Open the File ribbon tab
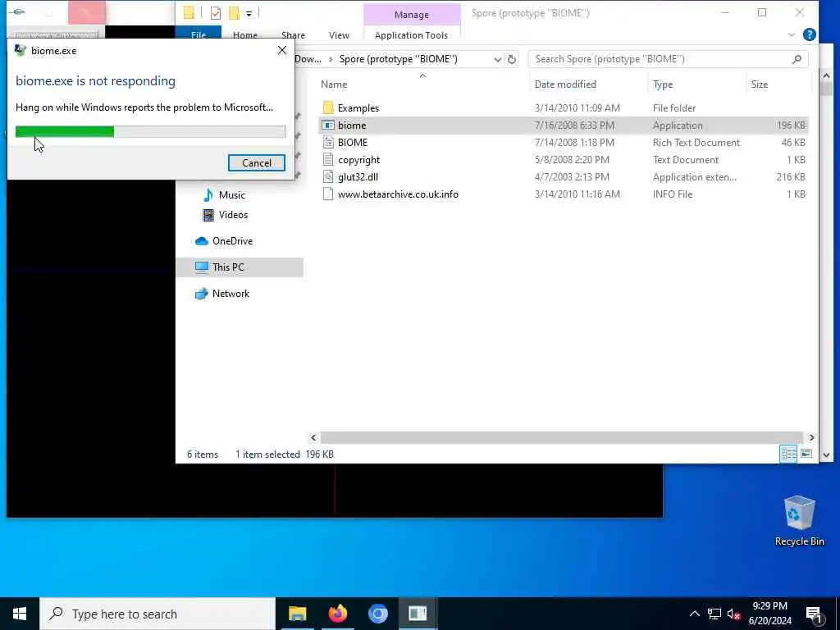 pyautogui.click(x=199, y=34)
